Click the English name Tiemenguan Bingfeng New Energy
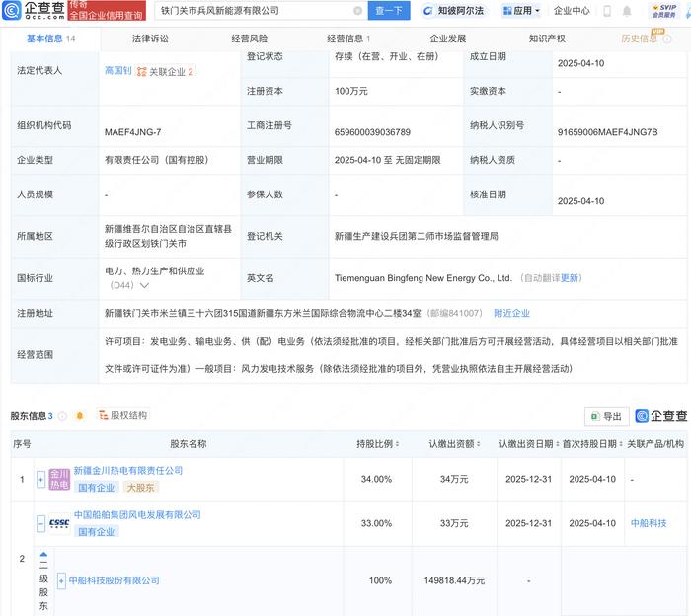The image size is (691, 616). [423, 278]
